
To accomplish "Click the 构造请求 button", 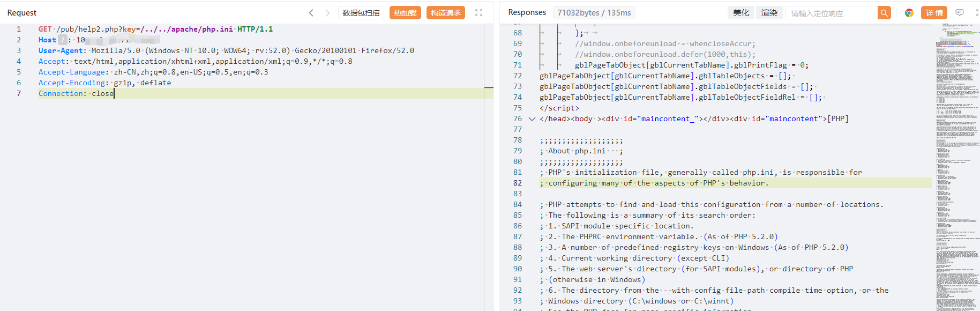I will tap(446, 13).
